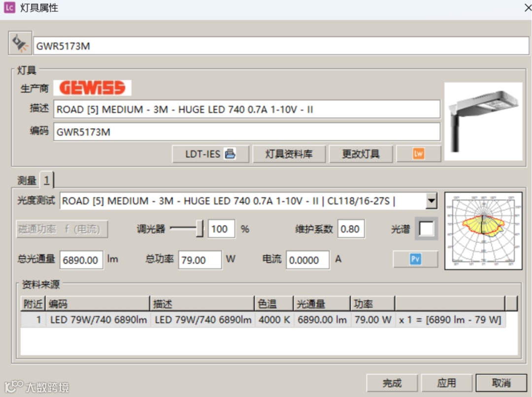Click the 描述 description field

click(247, 109)
